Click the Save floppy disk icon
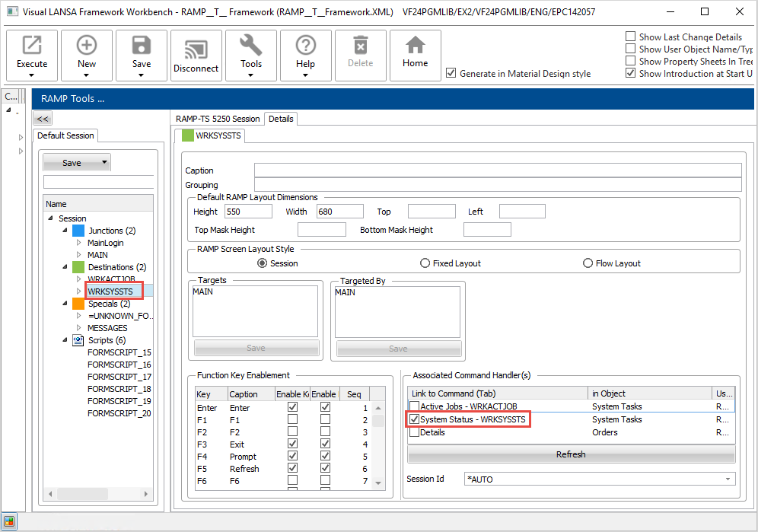758x532 pixels. tap(142, 46)
